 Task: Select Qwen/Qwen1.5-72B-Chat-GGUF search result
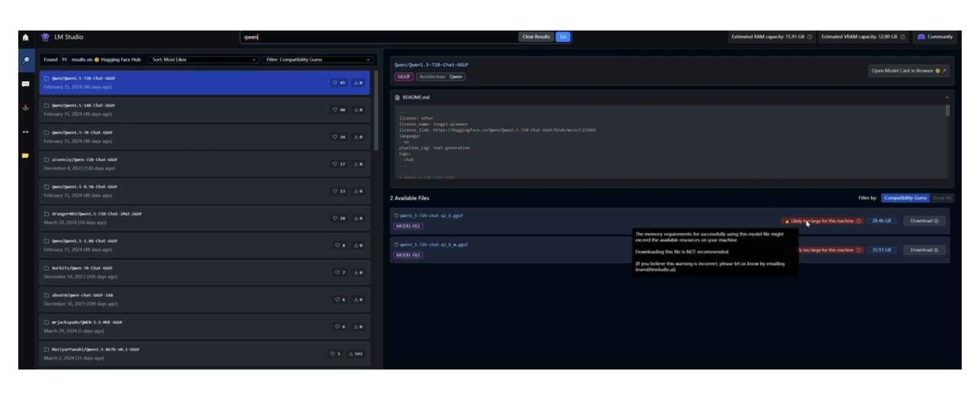(204, 83)
